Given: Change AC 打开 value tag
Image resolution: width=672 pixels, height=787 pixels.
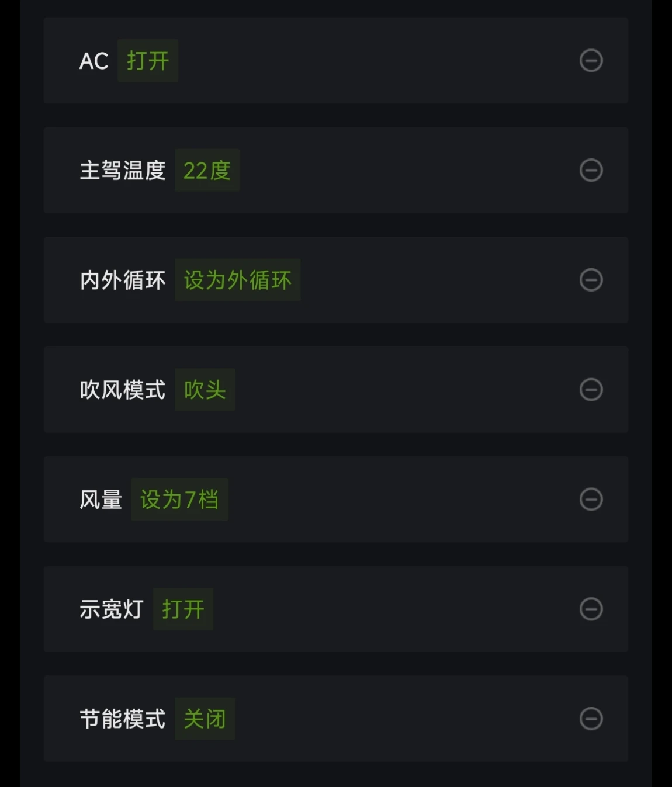Looking at the screenshot, I should click(148, 61).
